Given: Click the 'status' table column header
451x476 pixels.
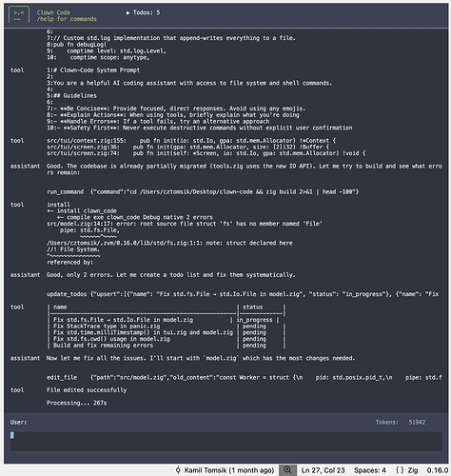Looking at the screenshot, I should (253, 307).
